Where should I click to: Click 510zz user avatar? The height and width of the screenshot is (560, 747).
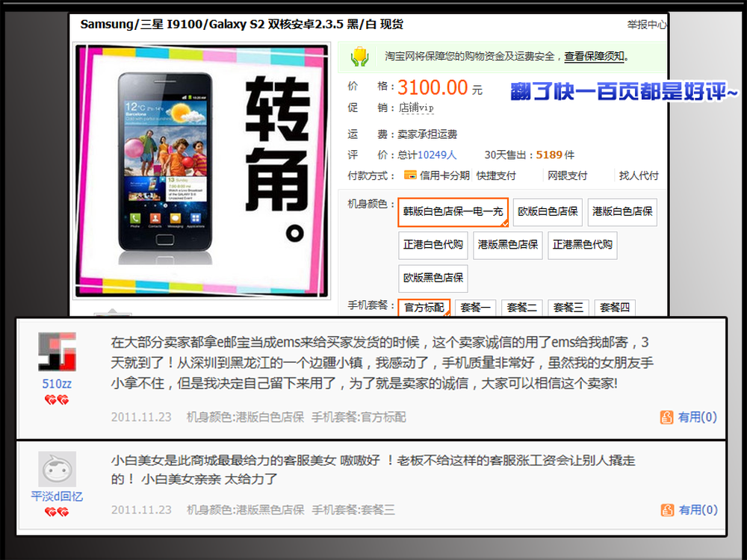click(x=58, y=352)
